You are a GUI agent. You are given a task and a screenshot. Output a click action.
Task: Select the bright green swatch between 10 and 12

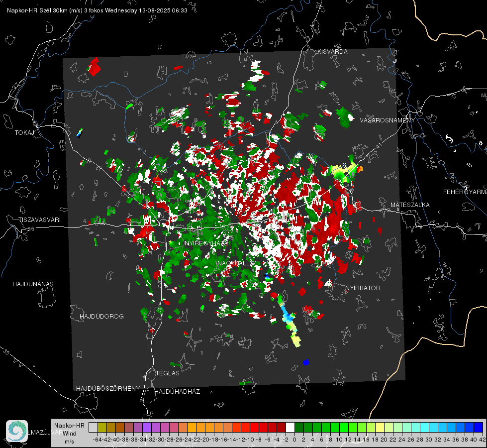tap(344, 427)
